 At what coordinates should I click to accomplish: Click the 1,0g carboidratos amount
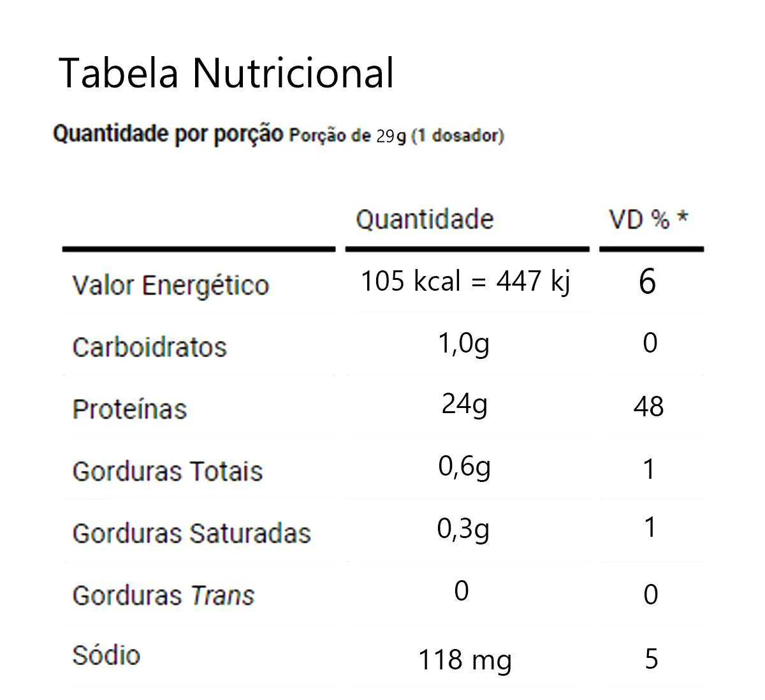[x=463, y=344]
